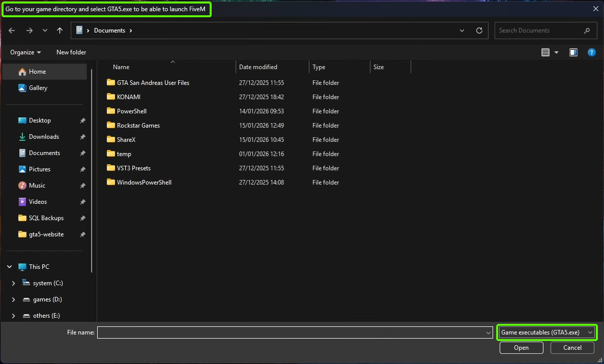Image resolution: width=604 pixels, height=364 pixels.
Task: Select Documents in the sidebar
Action: coord(44,153)
